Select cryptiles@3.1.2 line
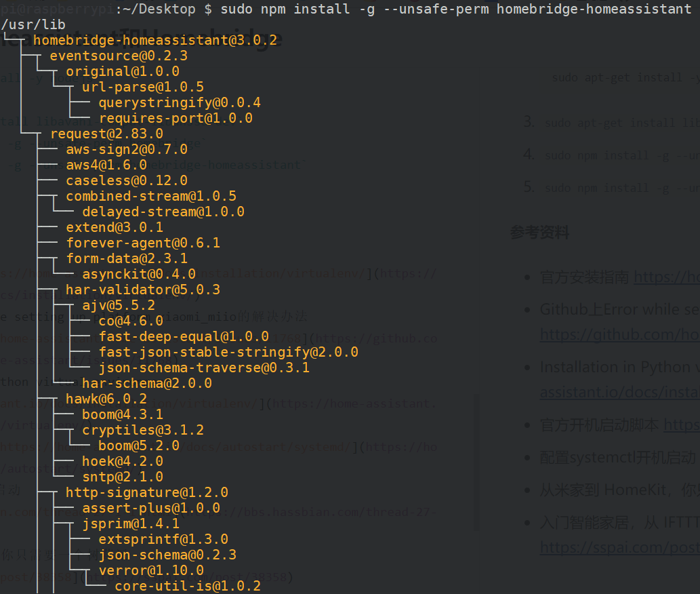 [143, 430]
